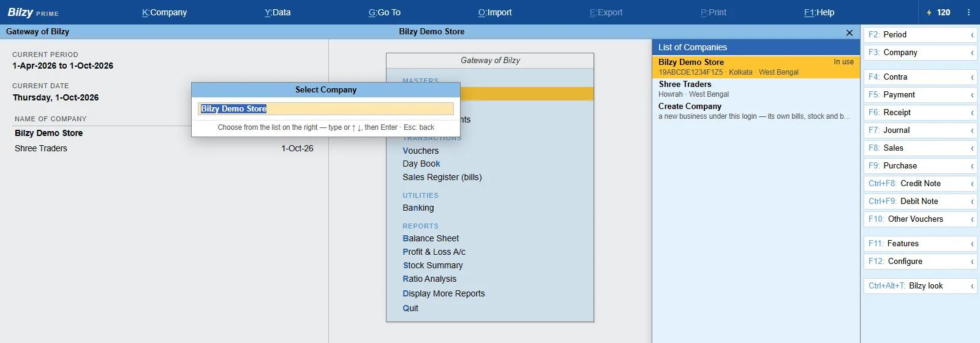The height and width of the screenshot is (343, 980).
Task: Click the Ctrl+F8: Credit Note button
Action: click(920, 184)
